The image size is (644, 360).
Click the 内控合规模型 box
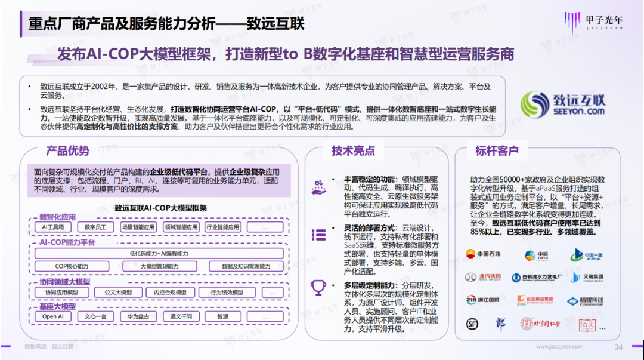(170, 292)
